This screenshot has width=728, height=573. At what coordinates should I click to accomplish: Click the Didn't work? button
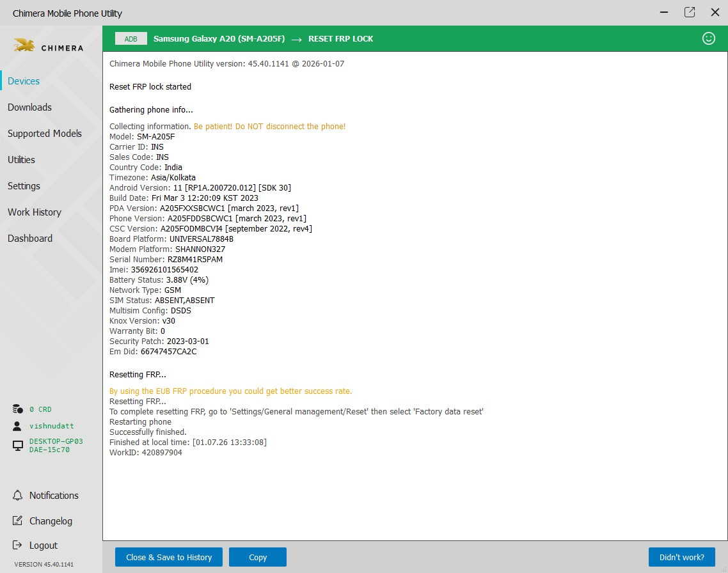tap(681, 557)
